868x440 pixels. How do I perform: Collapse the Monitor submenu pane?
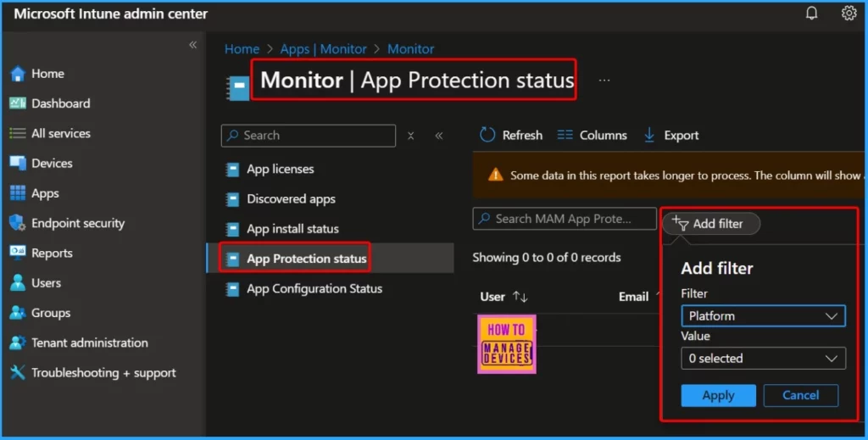point(439,136)
